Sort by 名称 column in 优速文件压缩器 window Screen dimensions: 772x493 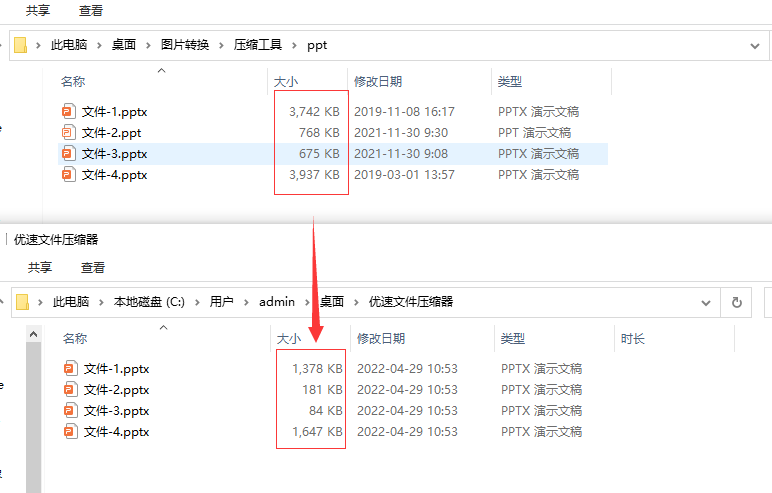tap(75, 338)
